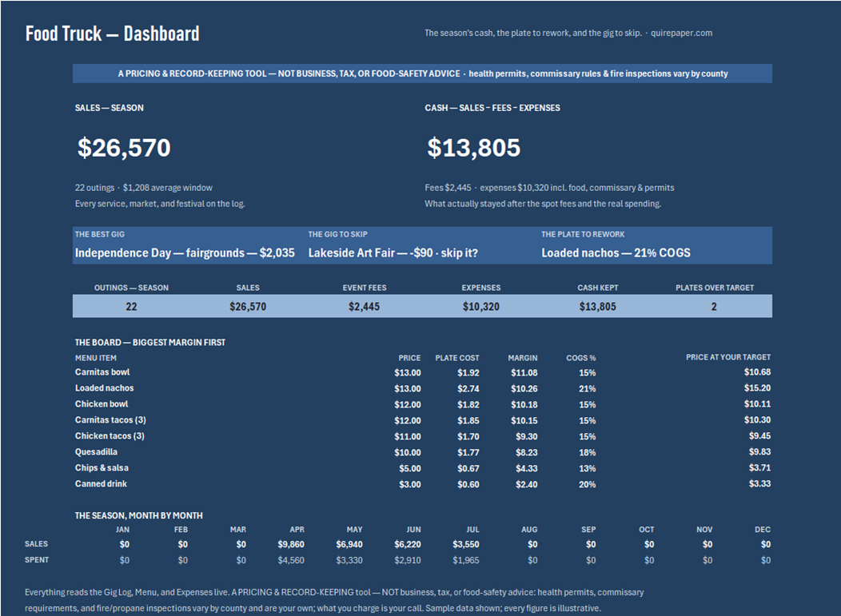Select the APR spent value $4,560
The width and height of the screenshot is (841, 616).
pyautogui.click(x=291, y=560)
